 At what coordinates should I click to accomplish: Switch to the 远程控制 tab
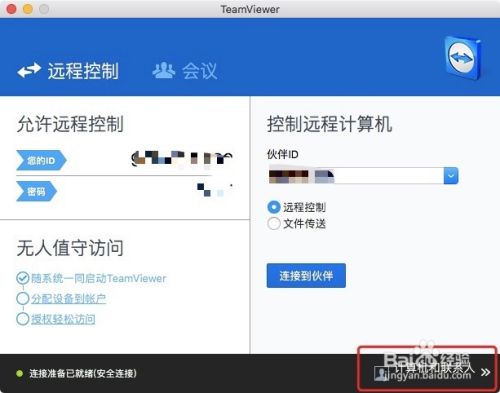[x=68, y=71]
